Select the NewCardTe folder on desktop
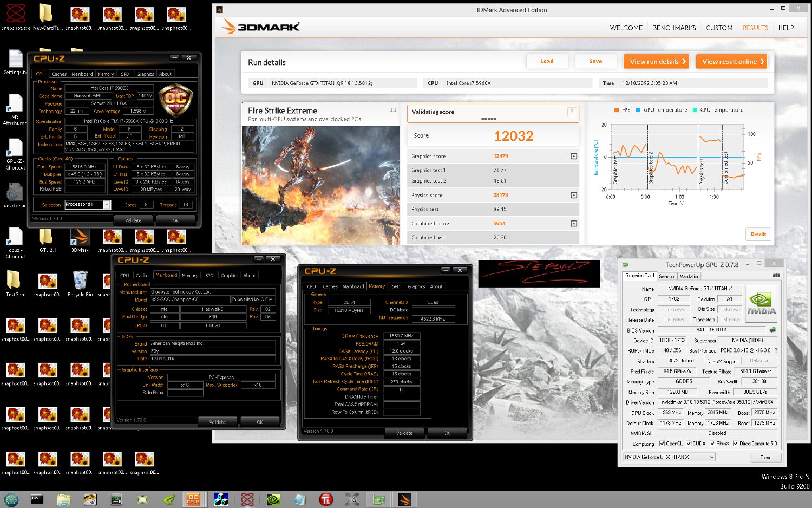The image size is (812, 508). pyautogui.click(x=47, y=16)
